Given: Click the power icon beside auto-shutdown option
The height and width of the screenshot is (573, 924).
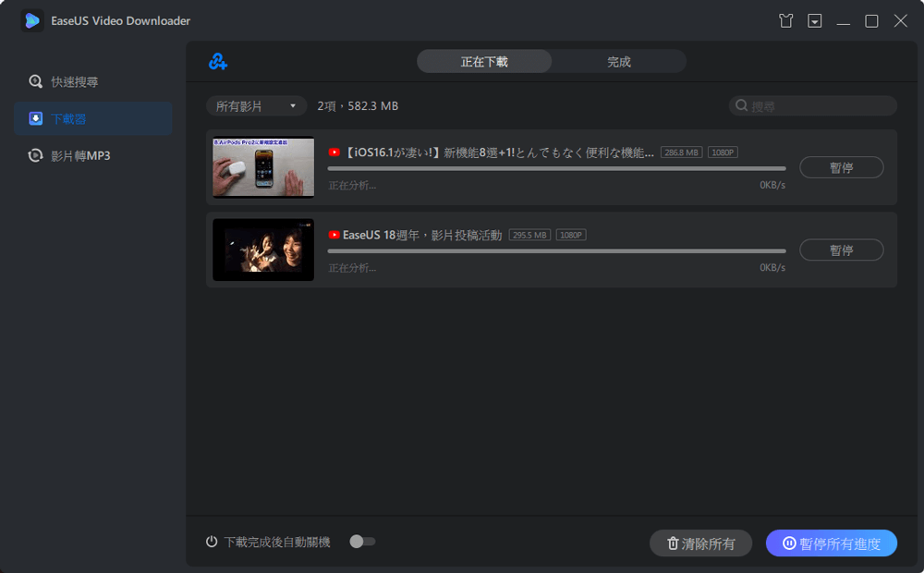Looking at the screenshot, I should pos(211,543).
